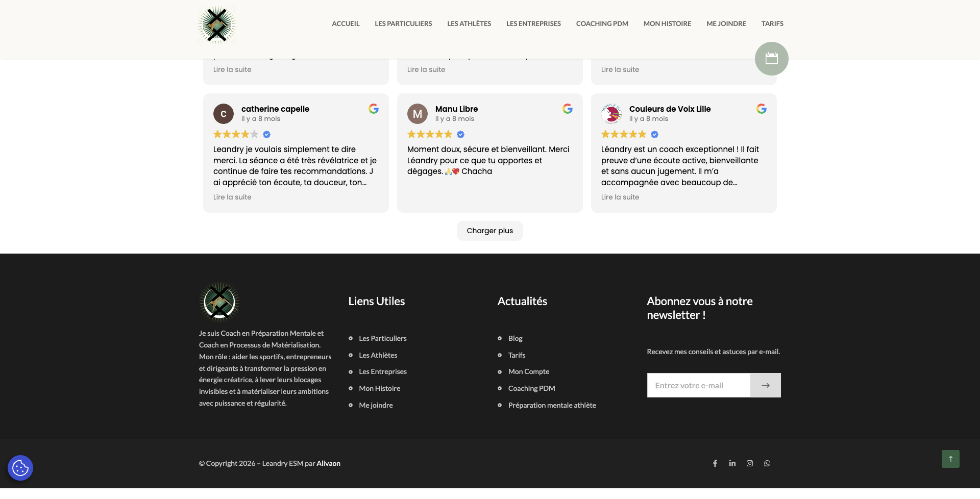Click the back-to-top arrow button

click(950, 459)
